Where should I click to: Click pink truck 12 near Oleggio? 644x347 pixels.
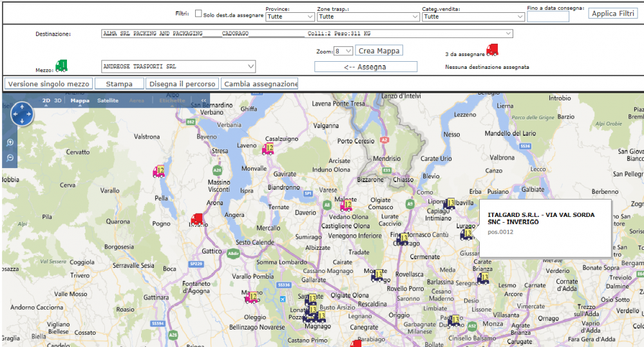click(252, 297)
